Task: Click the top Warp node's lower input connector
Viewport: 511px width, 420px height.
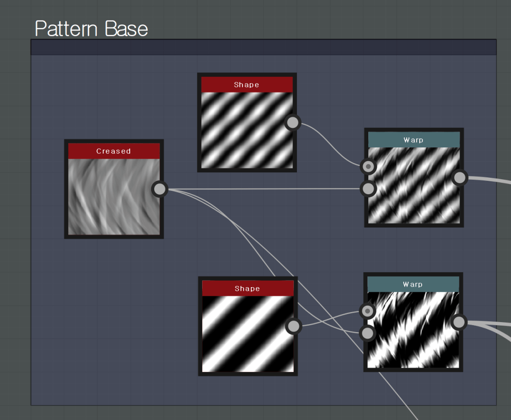Action: pyautogui.click(x=368, y=189)
